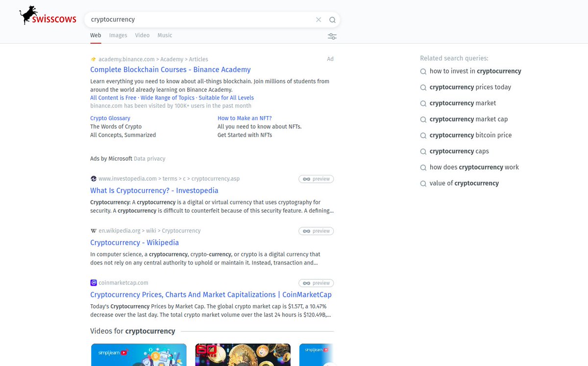Click the Wikipedia favicon

pos(93,231)
